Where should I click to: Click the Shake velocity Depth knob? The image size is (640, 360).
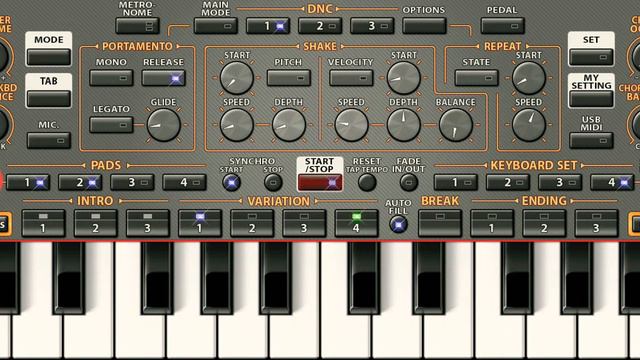[404, 125]
